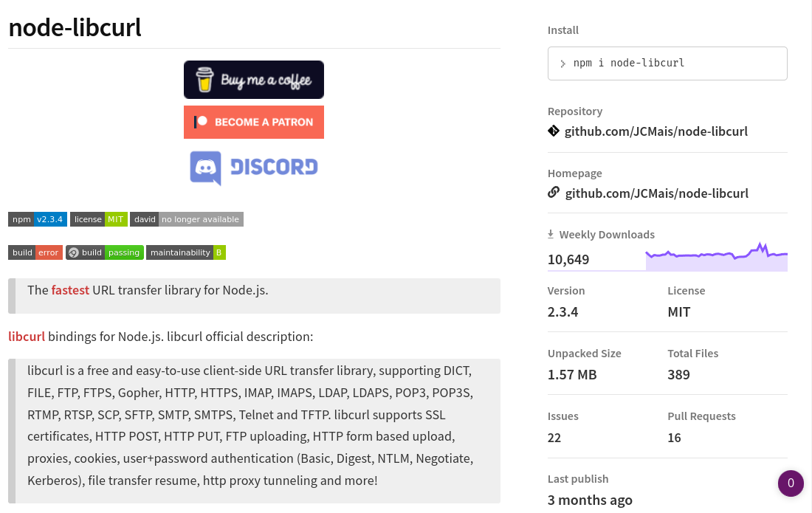Image resolution: width=812 pixels, height=513 pixels.
Task: Click the git diamond icon beside Repository
Action: pos(554,131)
